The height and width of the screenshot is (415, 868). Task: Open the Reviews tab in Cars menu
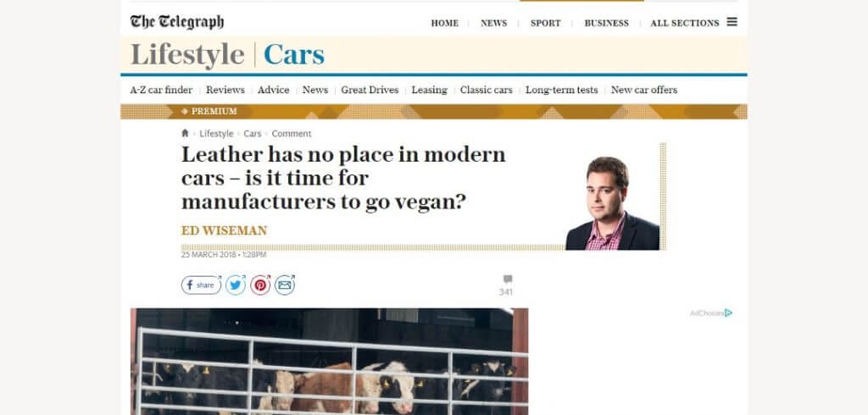point(225,90)
